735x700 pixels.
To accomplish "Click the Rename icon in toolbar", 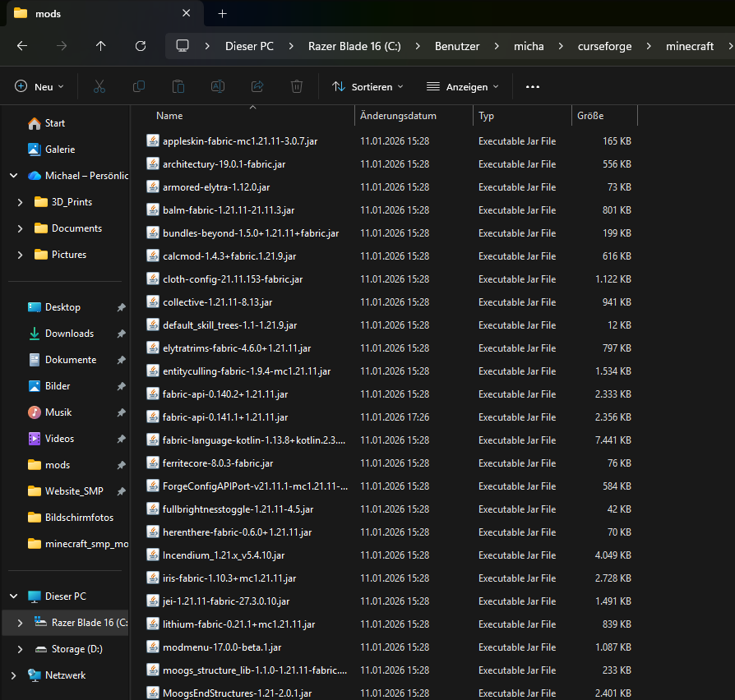I will (218, 86).
